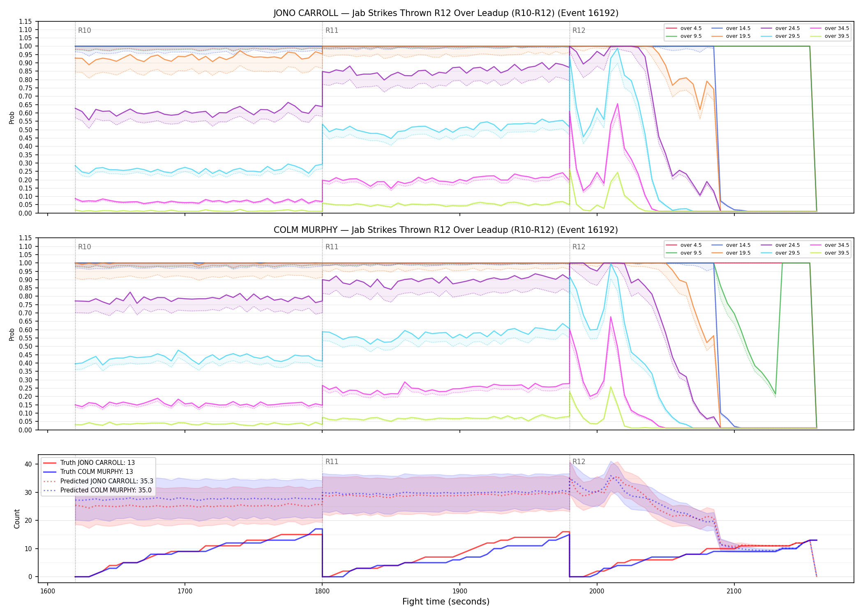Click the 2000 x-axis tick label
863x616 pixels.
597,591
